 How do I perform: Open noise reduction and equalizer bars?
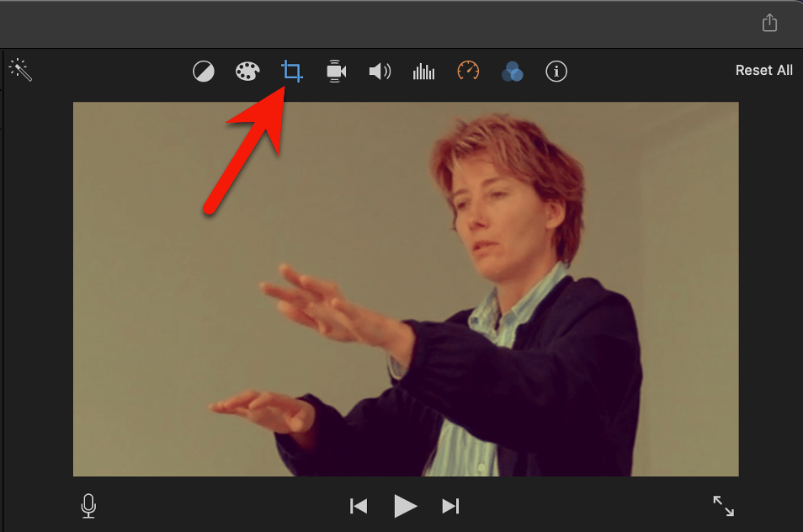click(423, 72)
